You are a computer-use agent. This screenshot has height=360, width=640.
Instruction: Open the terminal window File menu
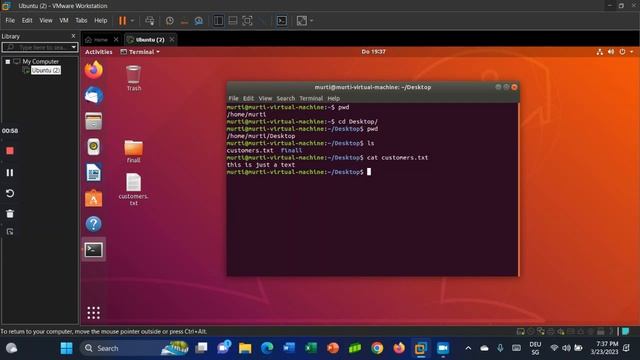(x=233, y=98)
